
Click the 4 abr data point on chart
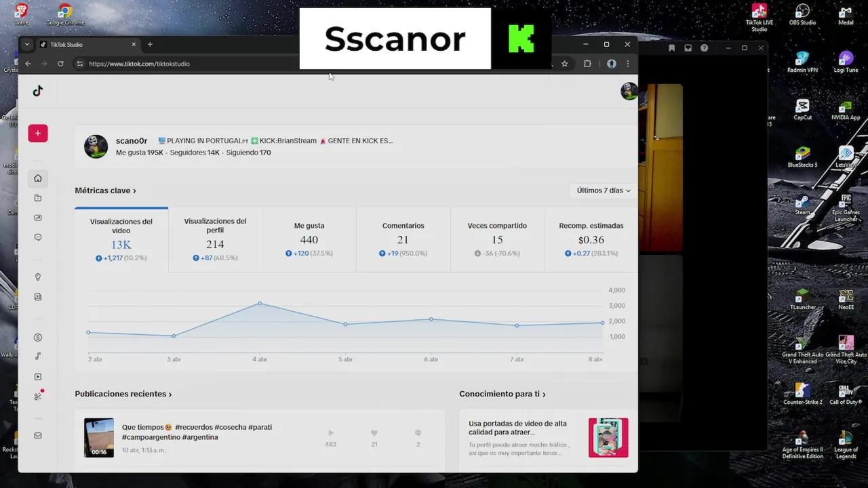click(260, 303)
